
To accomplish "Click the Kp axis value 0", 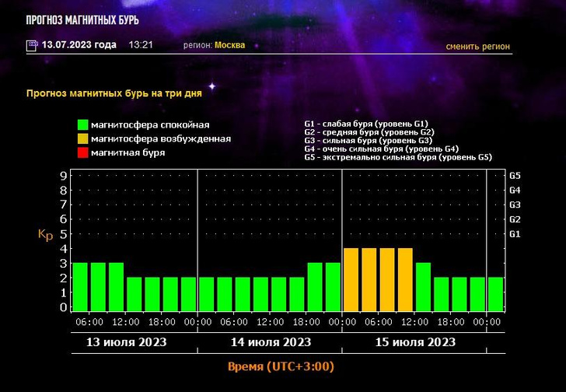I will coord(64,307).
